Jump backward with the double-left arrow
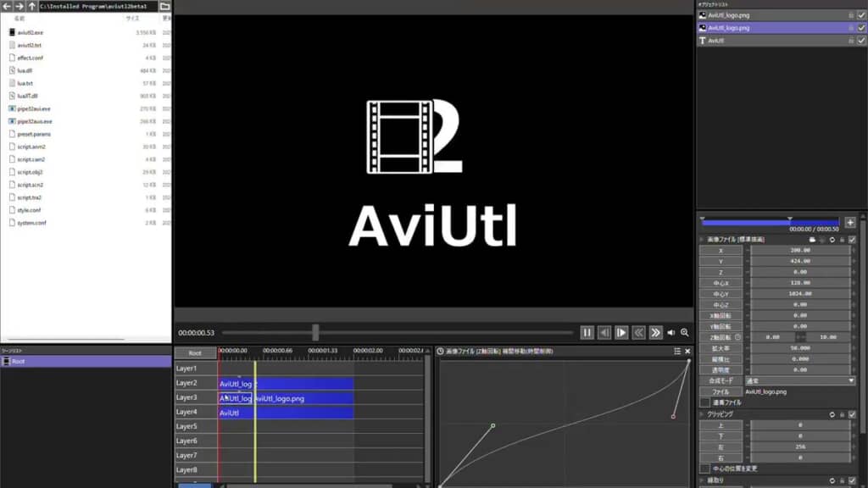The height and width of the screenshot is (488, 868). (638, 332)
